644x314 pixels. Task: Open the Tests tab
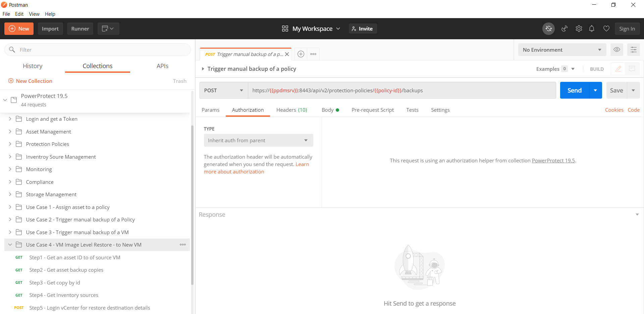click(x=412, y=110)
